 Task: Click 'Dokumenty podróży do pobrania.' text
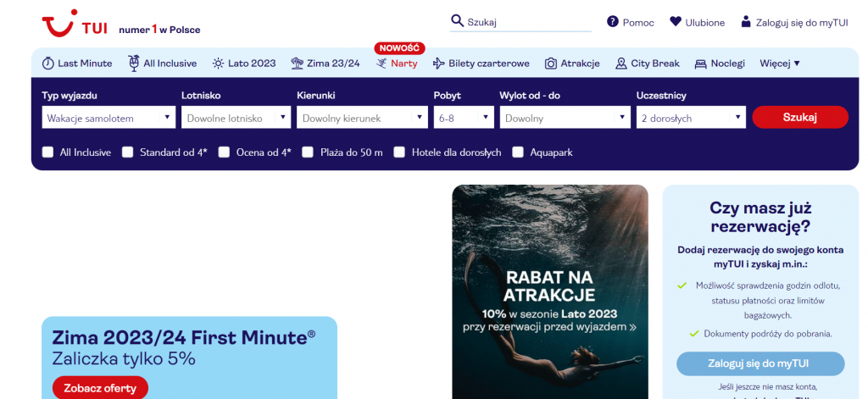(768, 334)
